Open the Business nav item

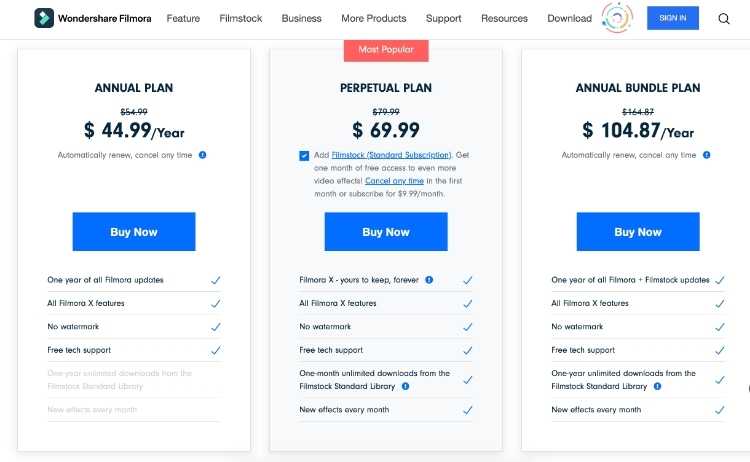pos(301,19)
